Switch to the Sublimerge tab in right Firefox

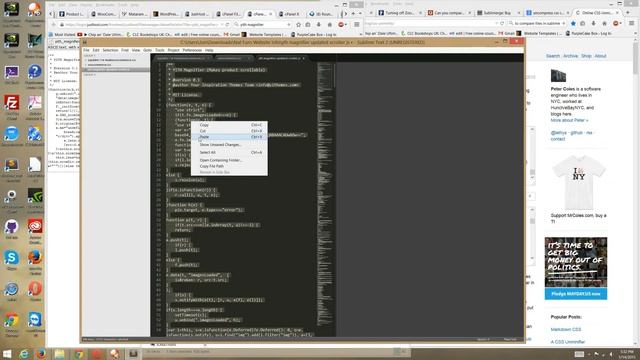(x=497, y=13)
